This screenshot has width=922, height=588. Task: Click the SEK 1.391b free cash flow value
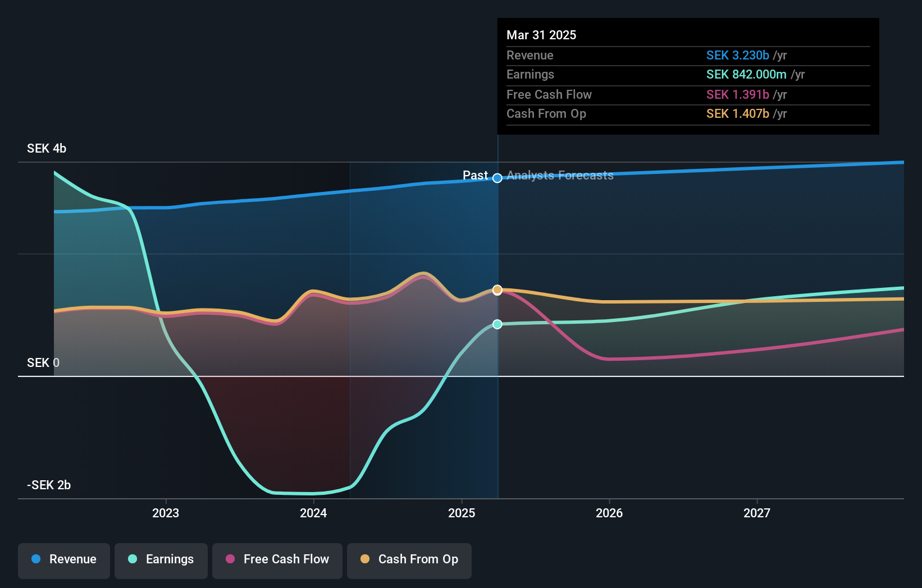[738, 95]
